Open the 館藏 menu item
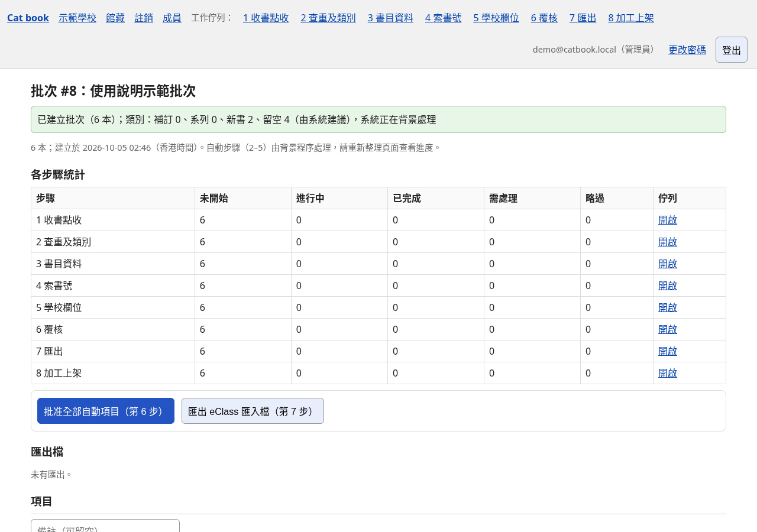Screen dimensions: 757x532 tap(115, 18)
